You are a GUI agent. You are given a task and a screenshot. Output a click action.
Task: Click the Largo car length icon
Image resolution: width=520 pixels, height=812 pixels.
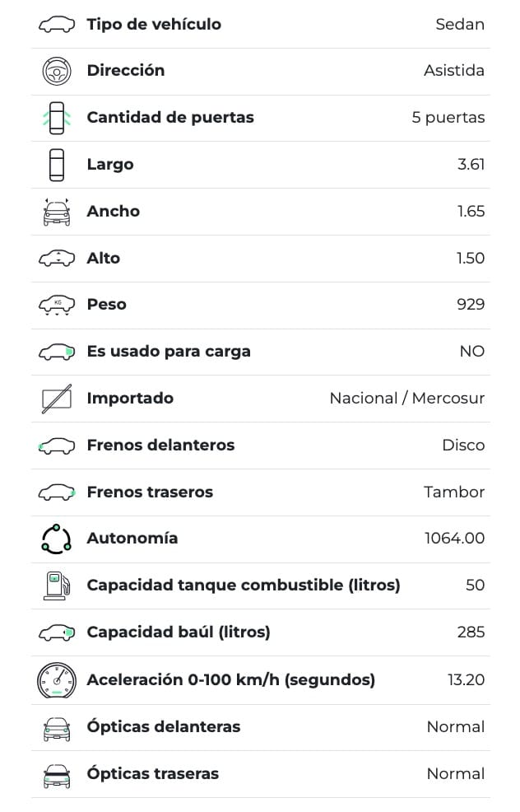56,165
